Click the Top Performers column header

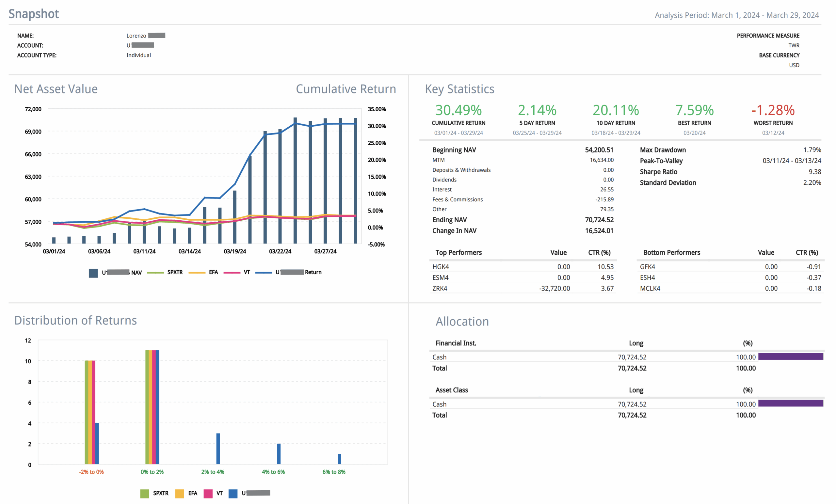458,253
